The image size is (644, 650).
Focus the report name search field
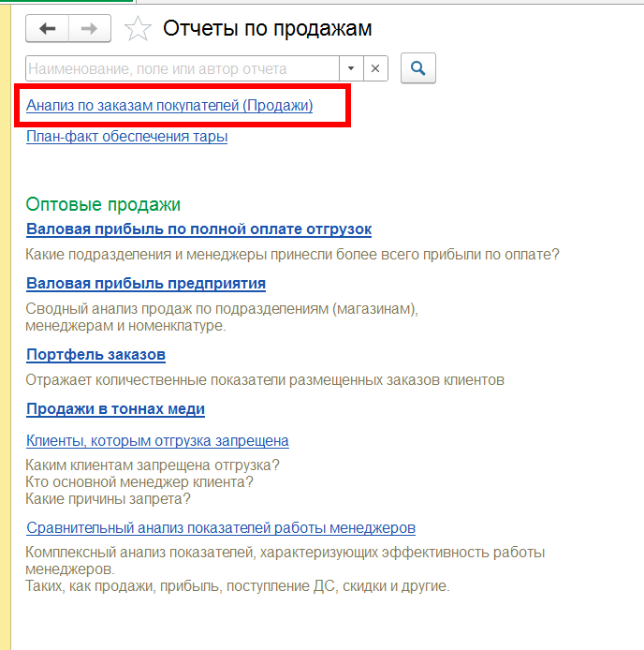click(x=183, y=68)
